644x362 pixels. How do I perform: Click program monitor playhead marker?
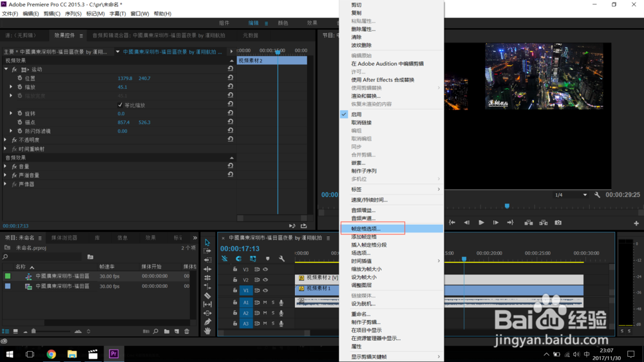(x=507, y=206)
